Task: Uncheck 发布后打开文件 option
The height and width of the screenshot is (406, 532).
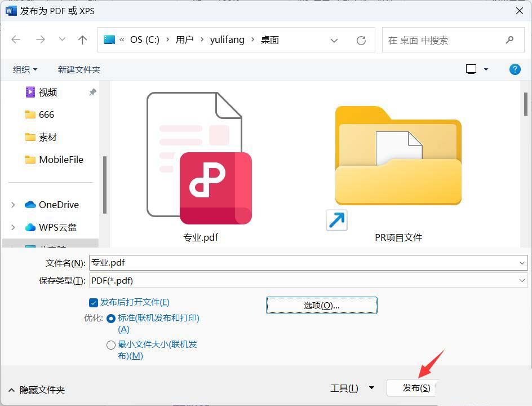Action: [94, 302]
